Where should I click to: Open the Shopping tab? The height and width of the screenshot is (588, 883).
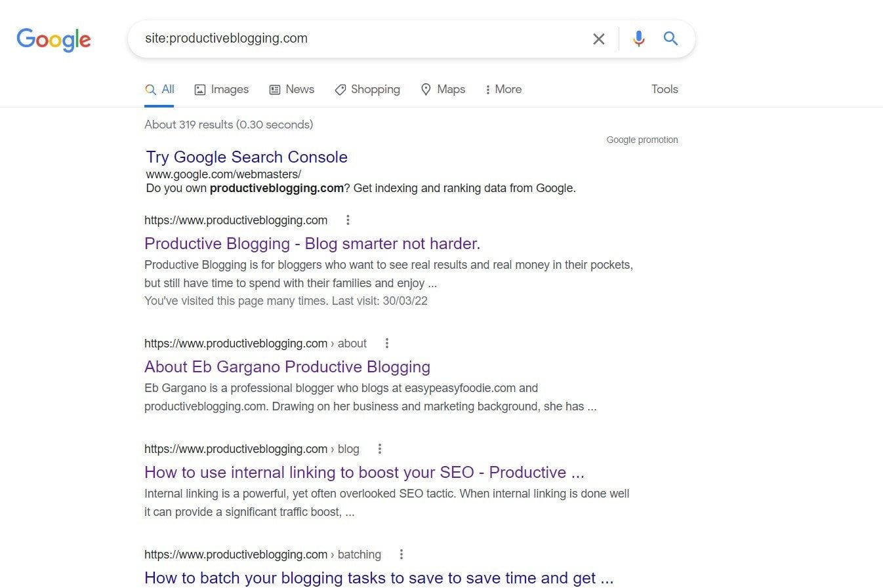367,90
